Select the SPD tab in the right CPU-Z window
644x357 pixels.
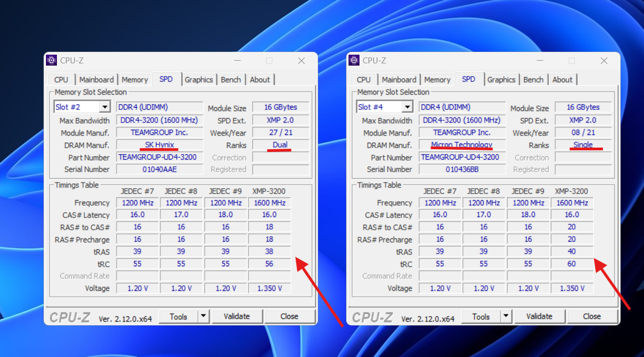[x=468, y=79]
